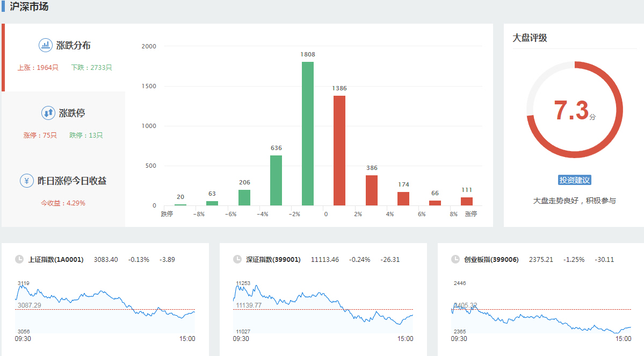Open the 深证指数(399001) link
The width and height of the screenshot is (644, 356).
pyautogui.click(x=273, y=260)
